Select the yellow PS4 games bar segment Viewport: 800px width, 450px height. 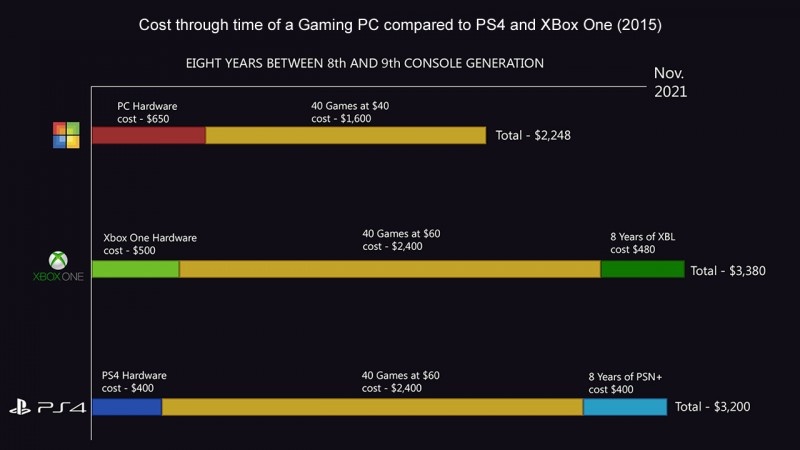click(372, 407)
